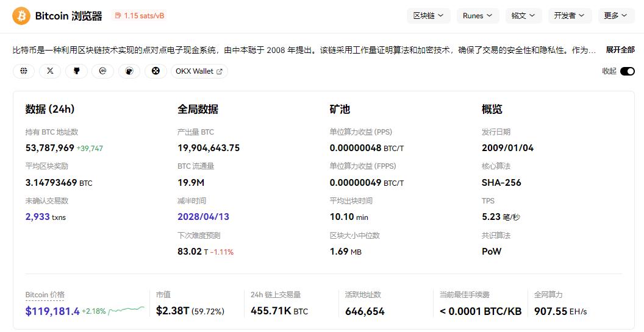644x332 pixels.
Task: Open the GitHub repository icon
Action: [76, 71]
